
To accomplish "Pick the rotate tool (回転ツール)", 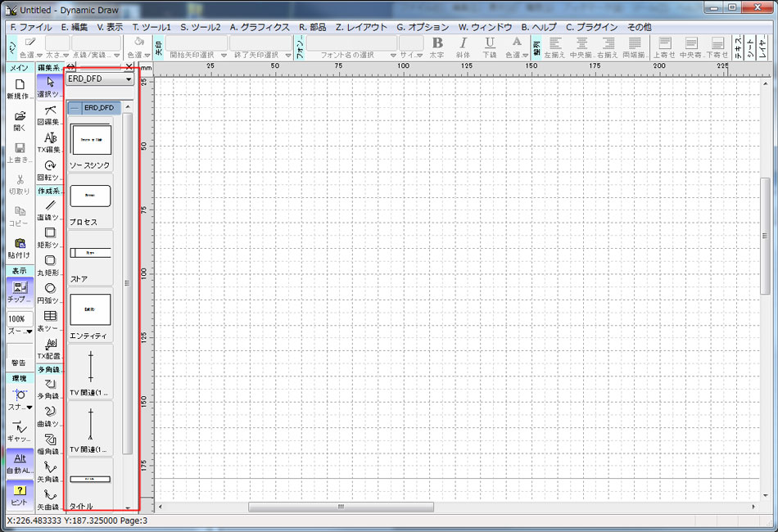I will coord(50,170).
